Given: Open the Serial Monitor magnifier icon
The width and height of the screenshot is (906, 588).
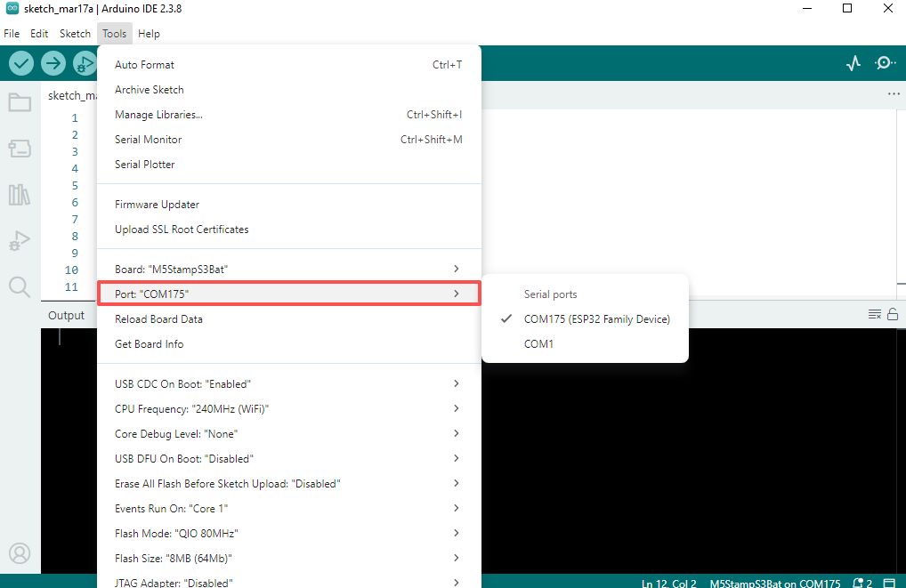Looking at the screenshot, I should click(x=885, y=63).
